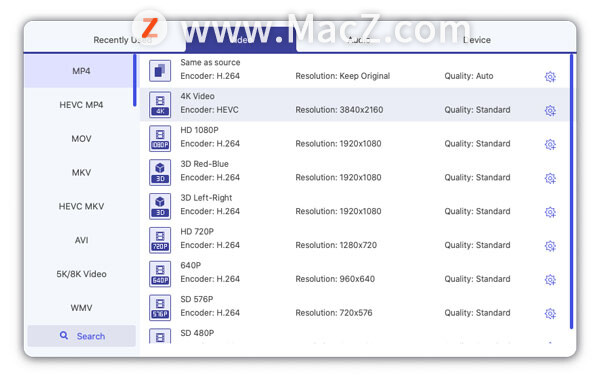This screenshot has width=600, height=383.
Task: Choose the 3D Left-Right preset title
Action: [206, 197]
